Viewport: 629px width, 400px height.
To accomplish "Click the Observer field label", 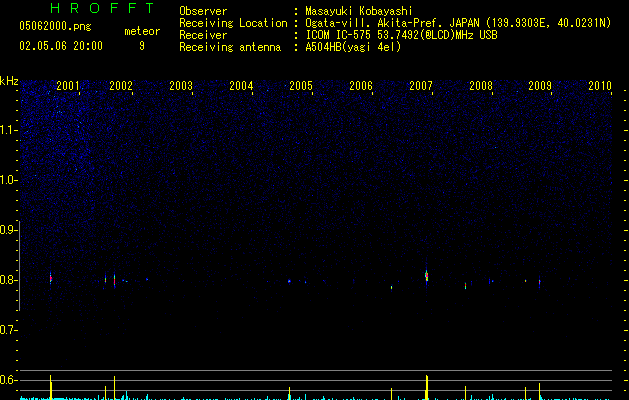I will (x=203, y=11).
